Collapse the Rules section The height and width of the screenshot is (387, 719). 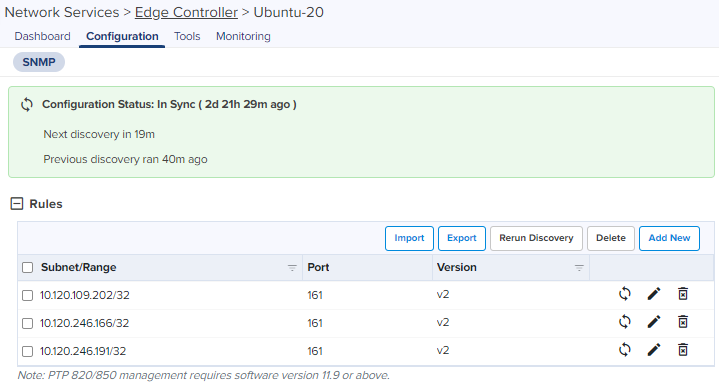(x=17, y=204)
